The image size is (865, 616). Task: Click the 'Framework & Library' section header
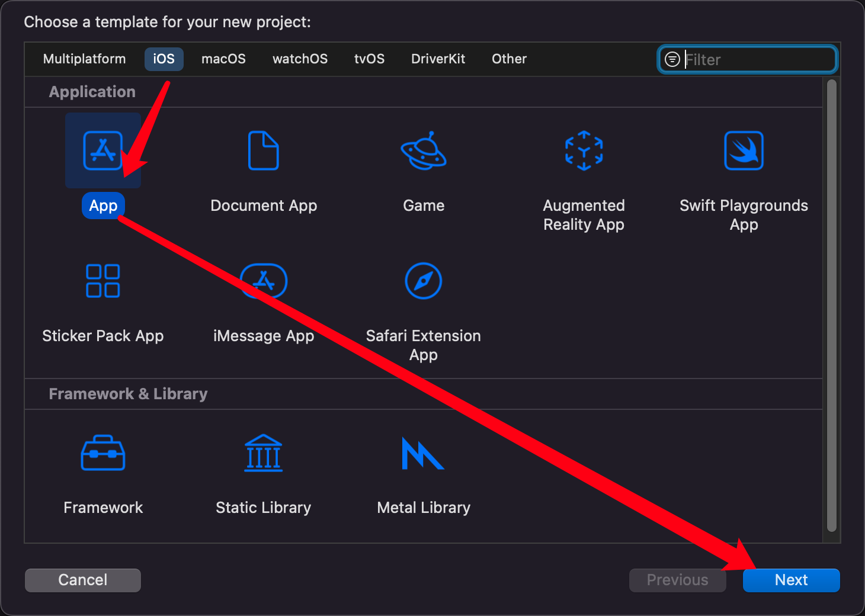[x=128, y=394]
